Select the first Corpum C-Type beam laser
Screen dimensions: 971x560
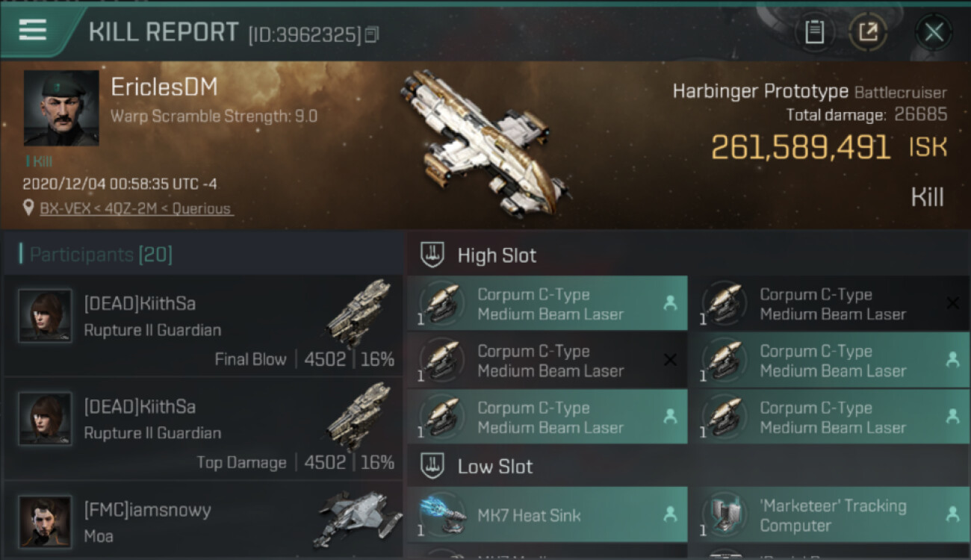click(x=547, y=303)
